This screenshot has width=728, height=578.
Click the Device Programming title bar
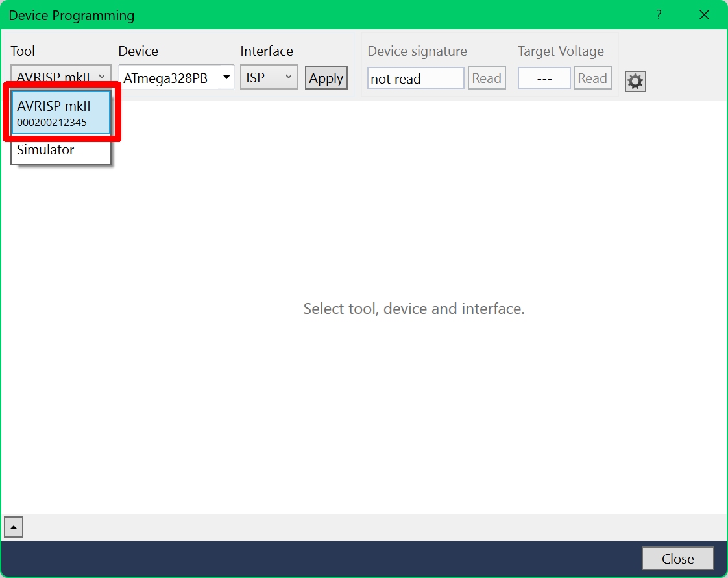[325, 15]
